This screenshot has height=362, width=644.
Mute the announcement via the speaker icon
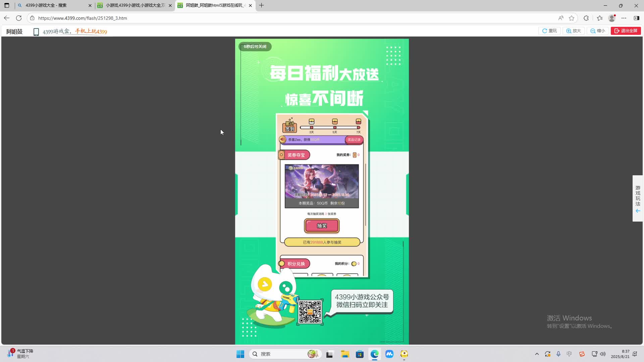point(283,140)
